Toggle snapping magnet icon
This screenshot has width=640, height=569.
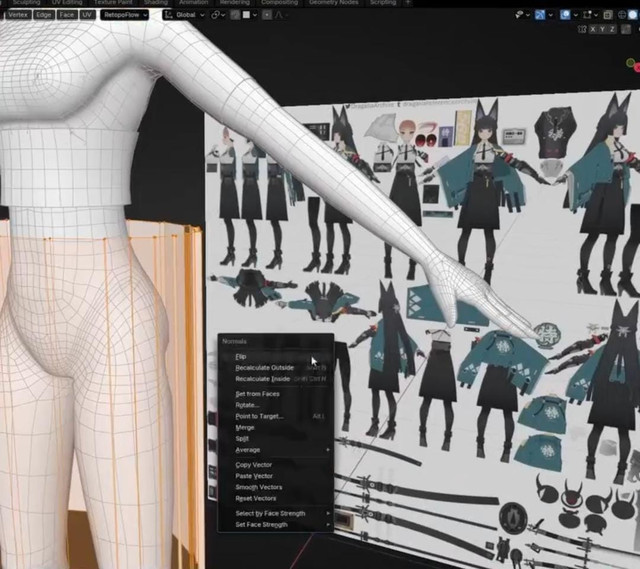pyautogui.click(x=235, y=15)
